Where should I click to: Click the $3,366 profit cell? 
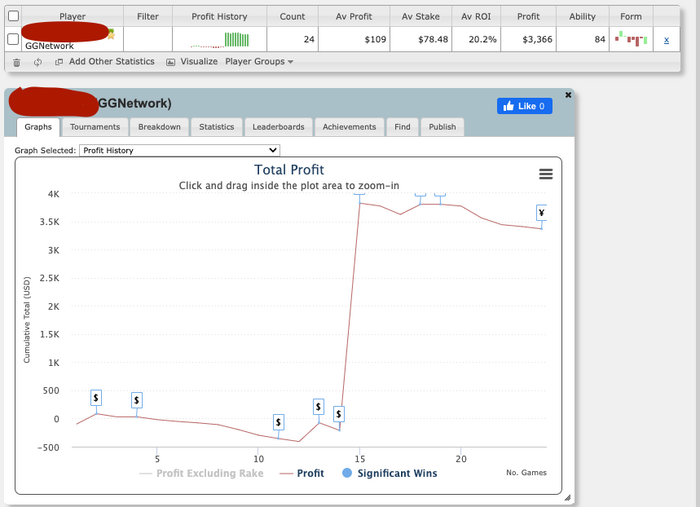528,39
